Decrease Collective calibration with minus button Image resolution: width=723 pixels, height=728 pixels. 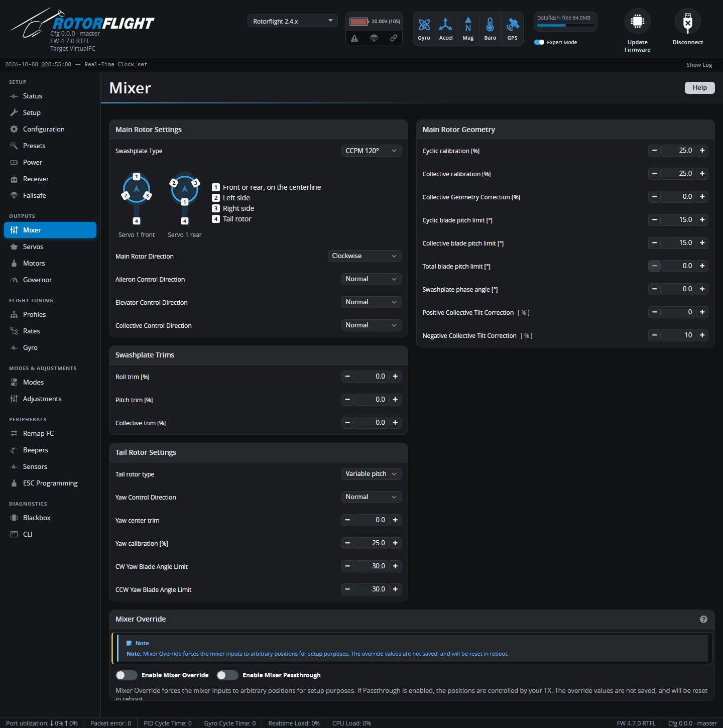click(654, 174)
